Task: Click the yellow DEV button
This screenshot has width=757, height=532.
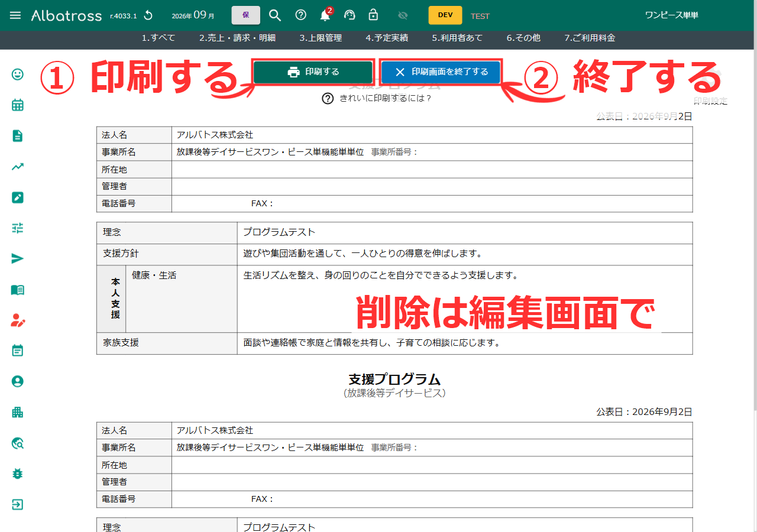Action: 445,15
